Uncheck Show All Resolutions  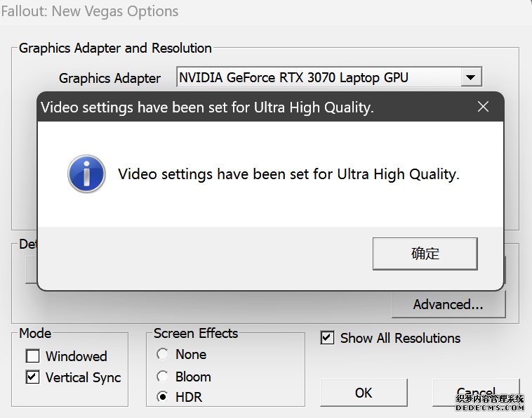pyautogui.click(x=327, y=338)
